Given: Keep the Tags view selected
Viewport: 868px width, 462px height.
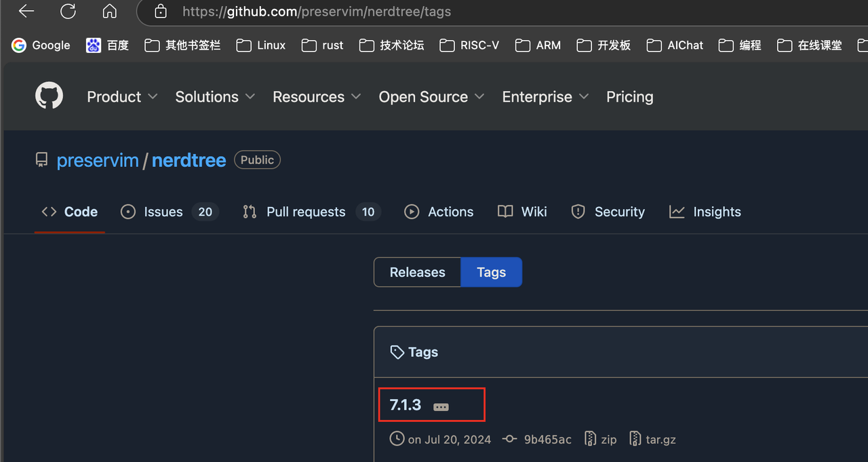Looking at the screenshot, I should click(491, 272).
